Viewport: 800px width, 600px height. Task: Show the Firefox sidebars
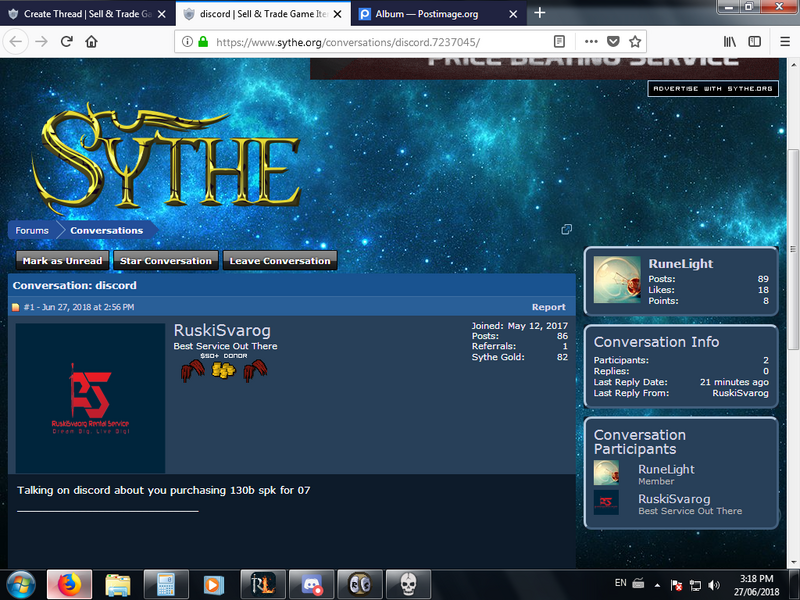(x=755, y=41)
